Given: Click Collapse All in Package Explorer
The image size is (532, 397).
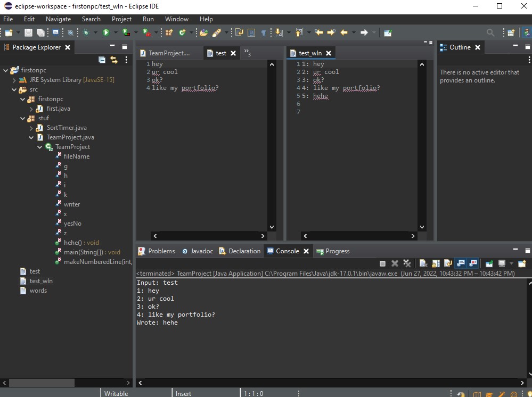Looking at the screenshot, I should [102, 60].
